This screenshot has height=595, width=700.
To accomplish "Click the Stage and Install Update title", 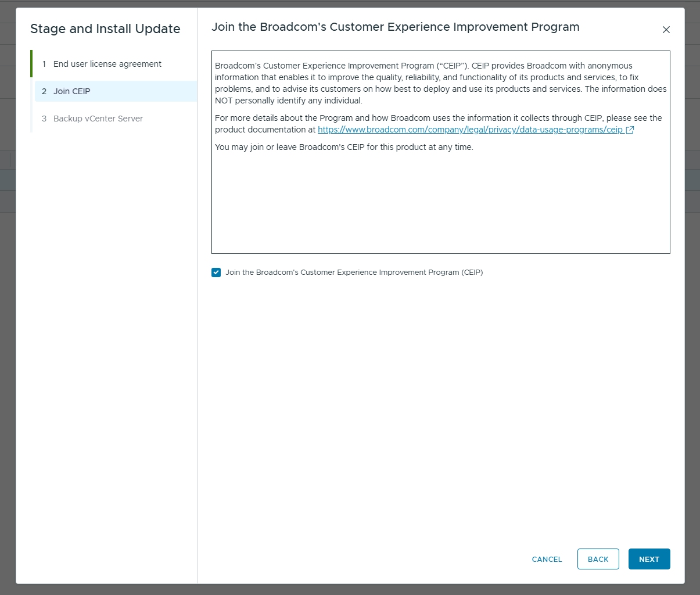I will pos(105,29).
